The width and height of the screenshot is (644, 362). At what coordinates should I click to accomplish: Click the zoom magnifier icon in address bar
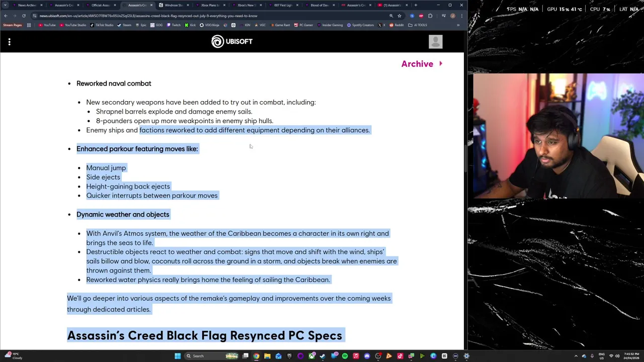pos(391,16)
